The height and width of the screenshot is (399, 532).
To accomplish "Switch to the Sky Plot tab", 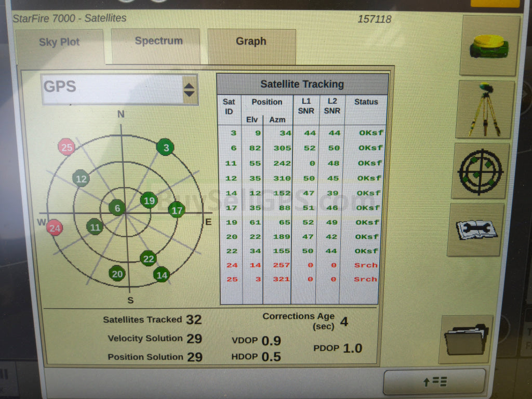I will coord(59,46).
